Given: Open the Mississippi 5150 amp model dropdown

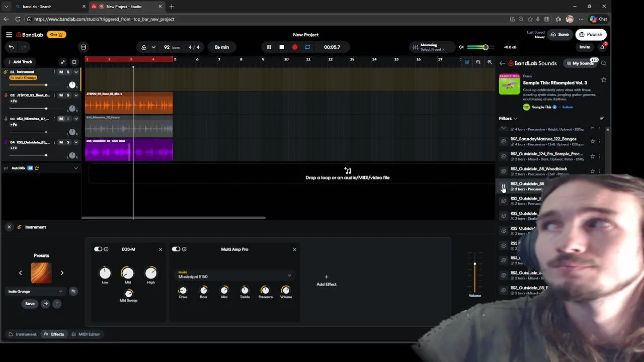Looking at the screenshot, I should (x=234, y=275).
